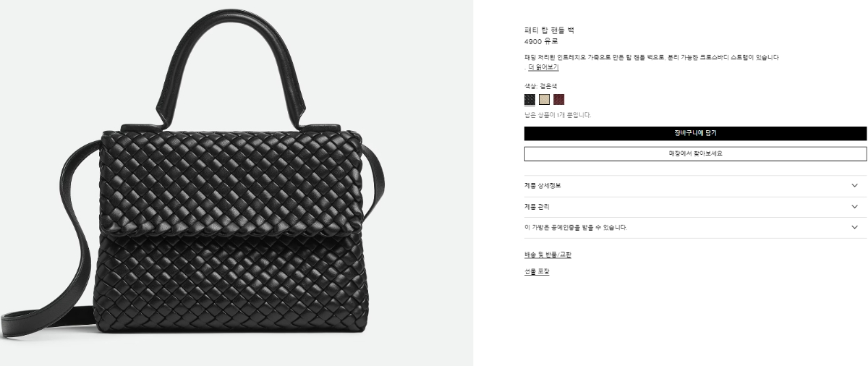Screen dimensions: 868x366
Task: Select the black woven color swatch
Action: [x=529, y=100]
